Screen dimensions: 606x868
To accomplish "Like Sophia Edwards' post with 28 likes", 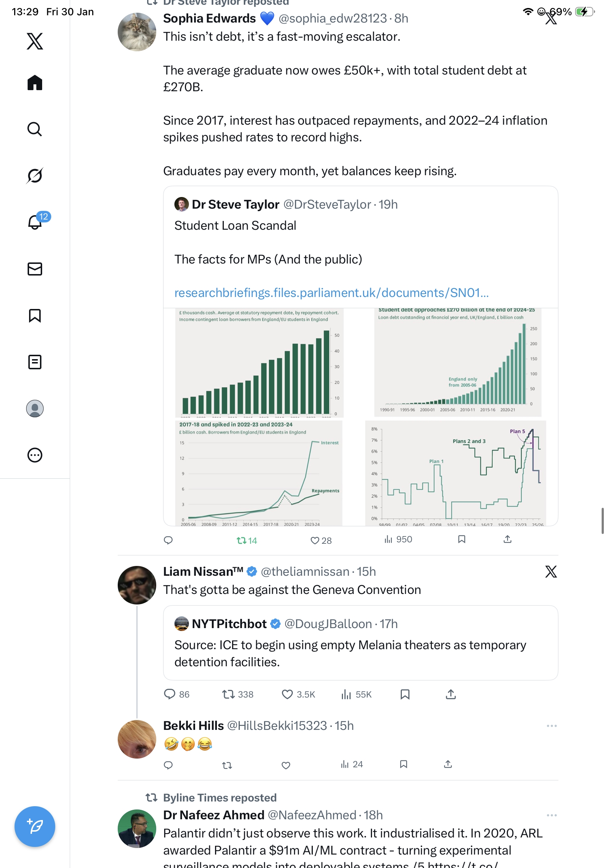I will 315,541.
